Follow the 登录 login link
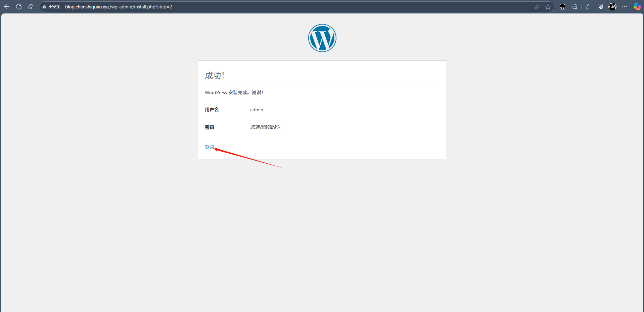Screen dimensions: 644x312 point(210,147)
